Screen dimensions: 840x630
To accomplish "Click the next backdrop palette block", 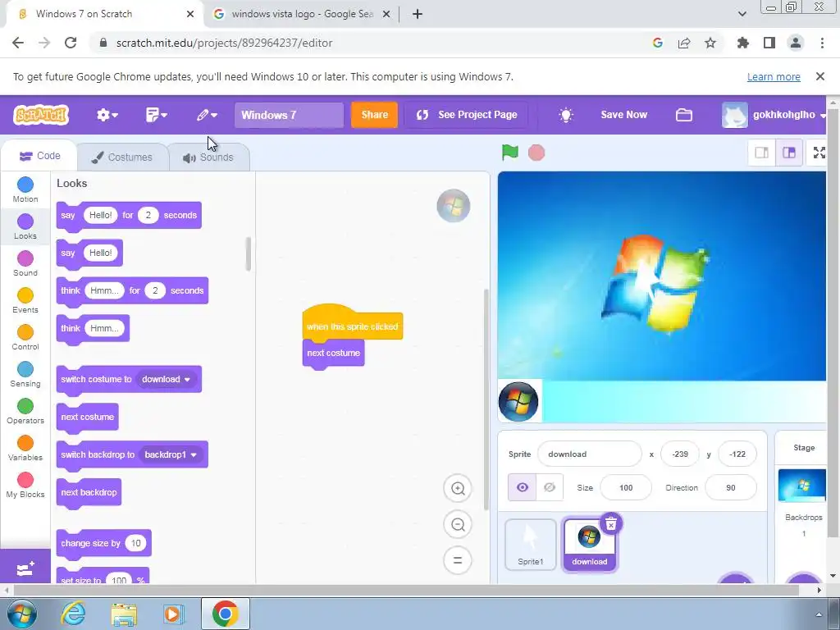I will click(89, 492).
